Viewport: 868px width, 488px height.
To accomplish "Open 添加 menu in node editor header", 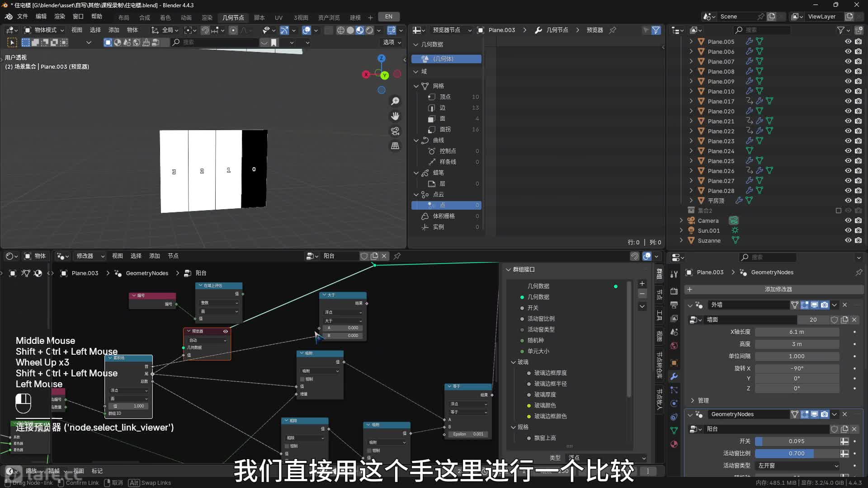I will pyautogui.click(x=155, y=256).
